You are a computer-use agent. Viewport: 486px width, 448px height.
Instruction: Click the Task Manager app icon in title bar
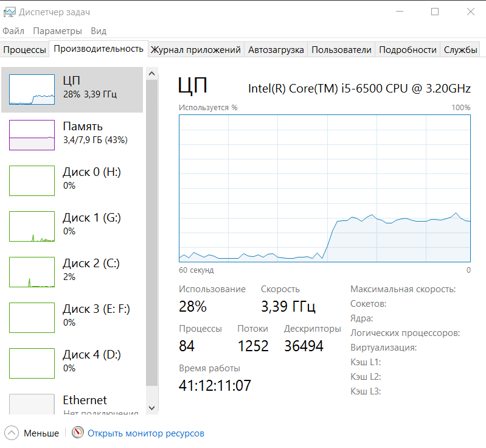9,12
